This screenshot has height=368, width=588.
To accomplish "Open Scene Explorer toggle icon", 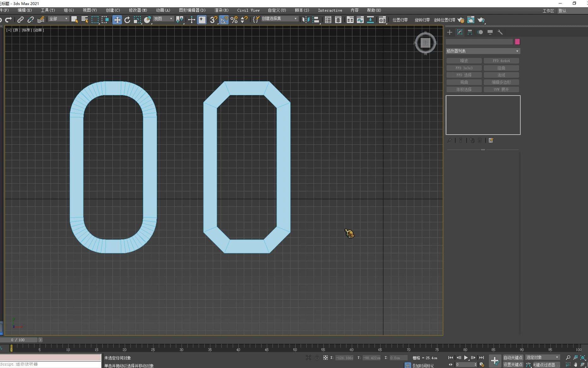I will [x=328, y=20].
